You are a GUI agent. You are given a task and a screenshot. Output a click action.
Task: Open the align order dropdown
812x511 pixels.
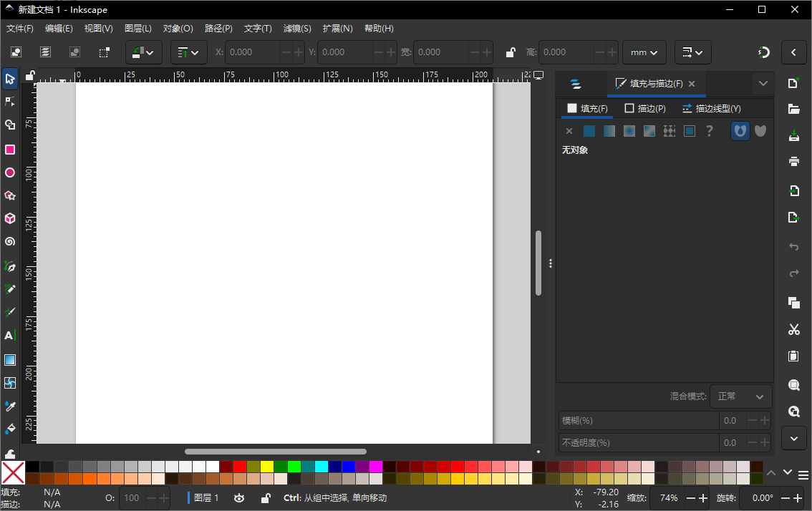188,52
